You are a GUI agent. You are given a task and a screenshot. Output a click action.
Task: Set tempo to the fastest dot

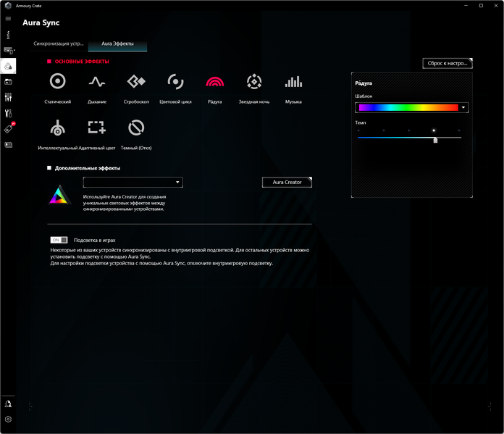(459, 130)
